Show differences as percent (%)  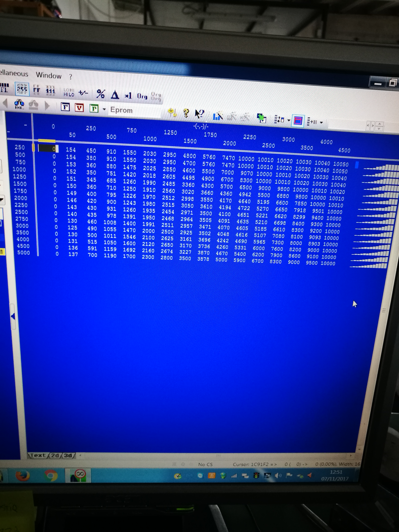[101, 94]
